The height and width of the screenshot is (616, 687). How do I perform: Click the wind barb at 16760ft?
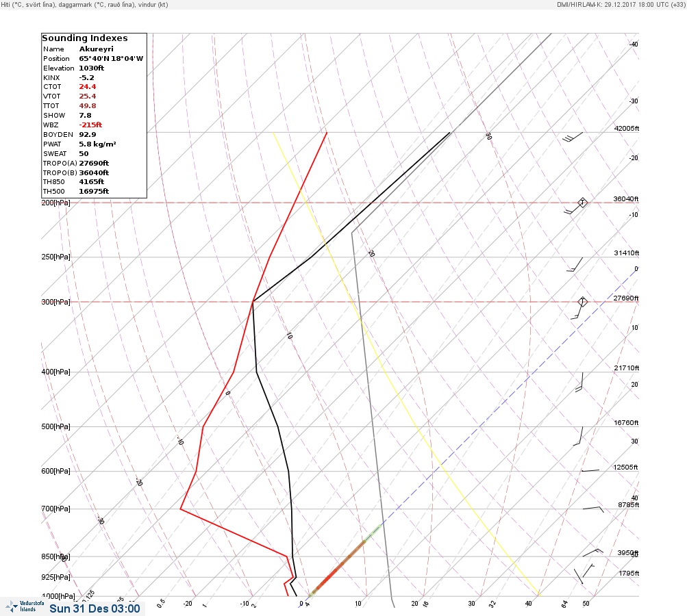[578, 436]
